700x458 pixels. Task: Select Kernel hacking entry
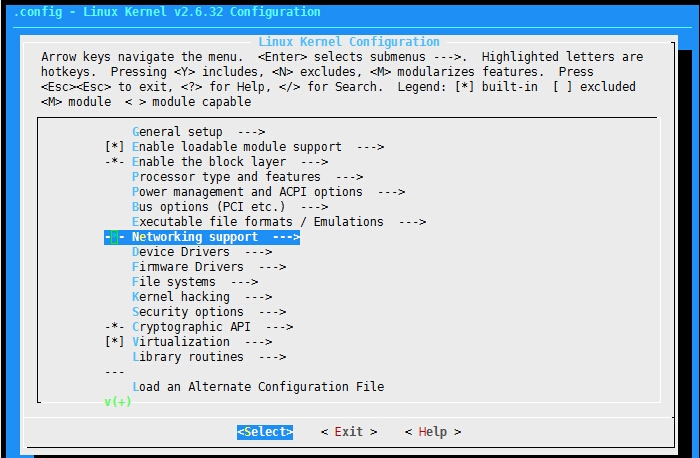[x=202, y=297]
